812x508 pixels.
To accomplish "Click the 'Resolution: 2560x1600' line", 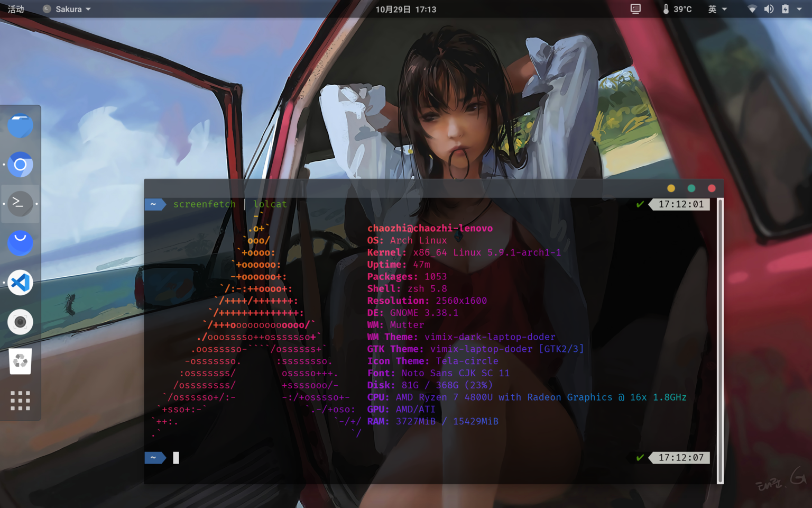I will (427, 301).
